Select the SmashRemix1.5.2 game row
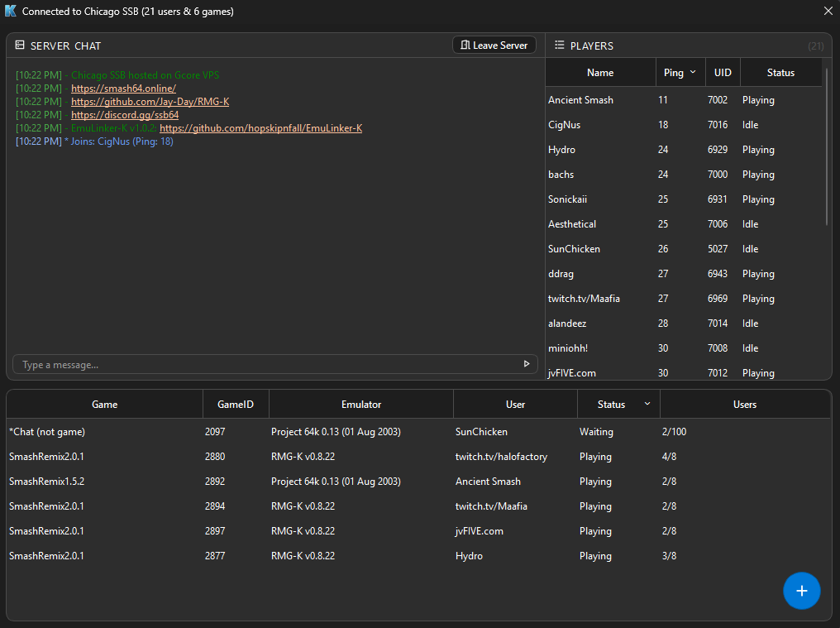840x628 pixels. point(418,481)
